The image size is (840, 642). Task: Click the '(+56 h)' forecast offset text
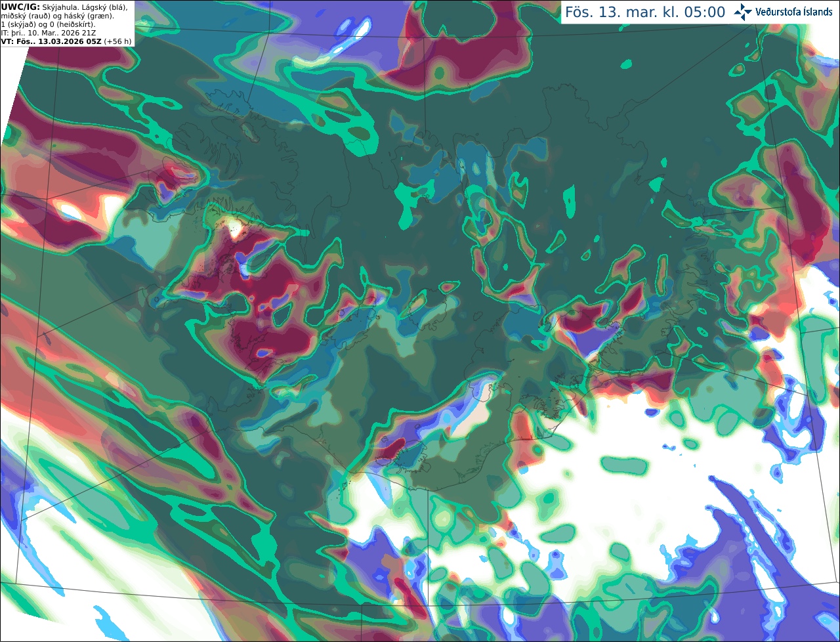click(x=117, y=41)
